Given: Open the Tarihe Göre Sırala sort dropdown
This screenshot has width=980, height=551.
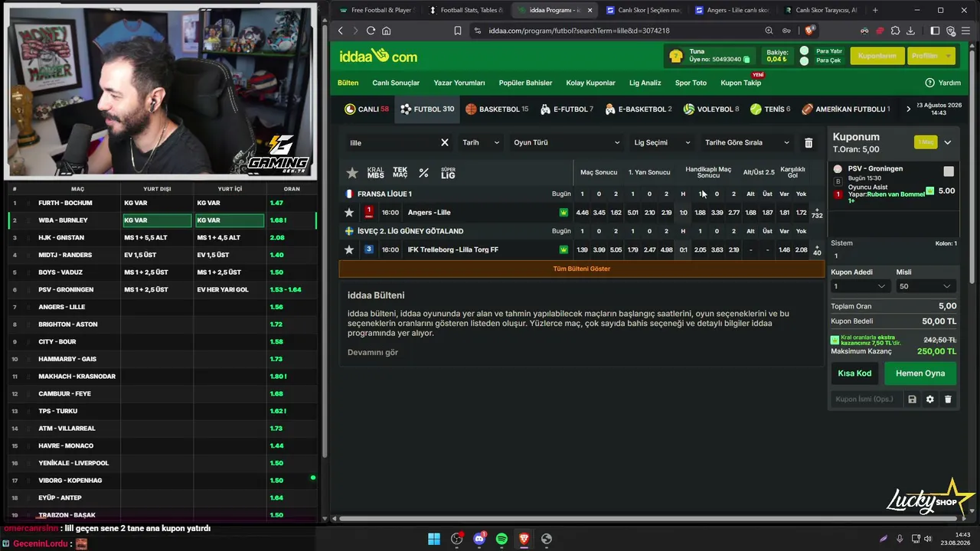Looking at the screenshot, I should [x=747, y=142].
